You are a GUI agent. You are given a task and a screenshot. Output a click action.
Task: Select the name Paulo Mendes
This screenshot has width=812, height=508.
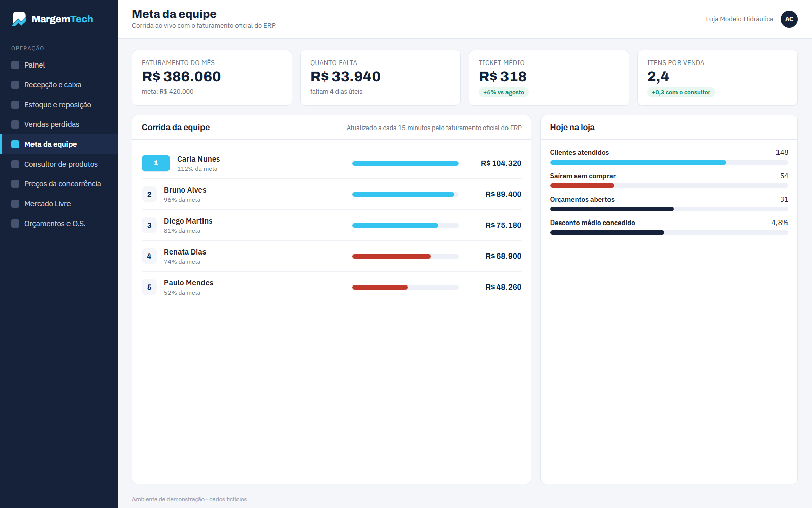tap(188, 283)
